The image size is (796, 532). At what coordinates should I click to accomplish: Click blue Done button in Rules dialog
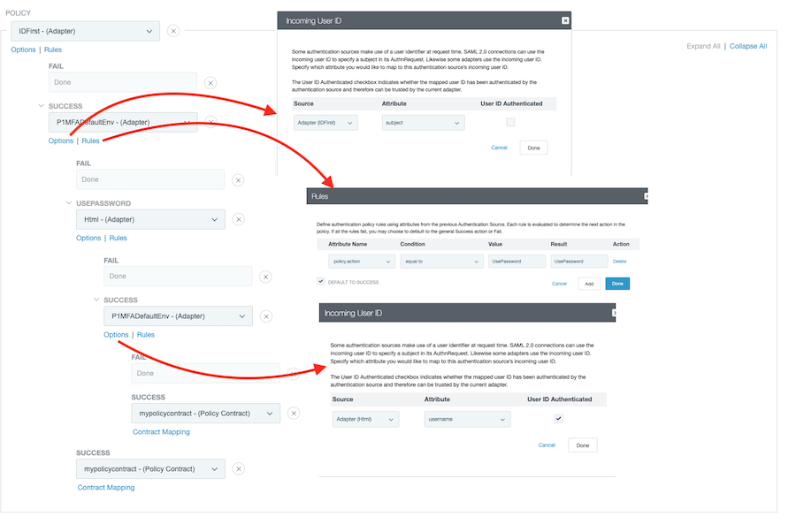(x=617, y=284)
